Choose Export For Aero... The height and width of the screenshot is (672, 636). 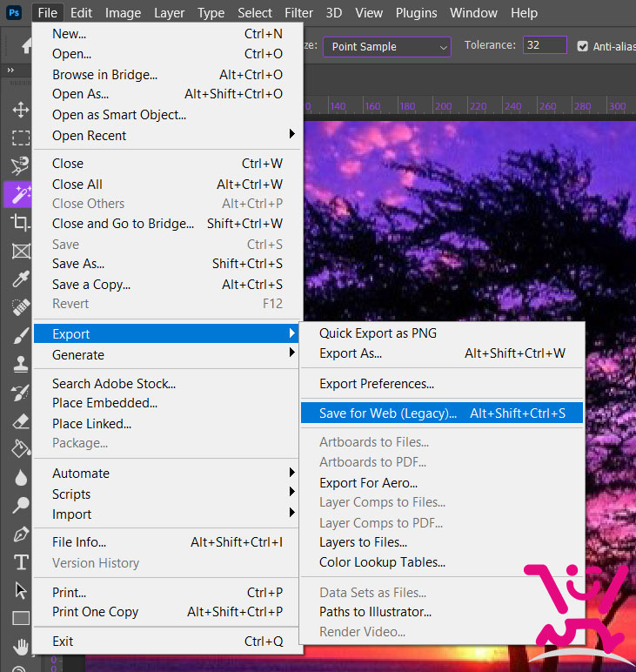pos(442,483)
